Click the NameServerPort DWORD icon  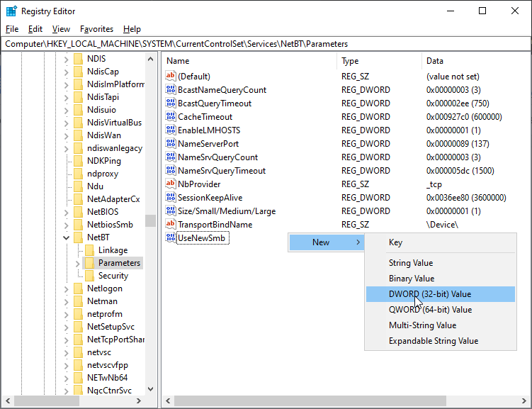click(171, 144)
